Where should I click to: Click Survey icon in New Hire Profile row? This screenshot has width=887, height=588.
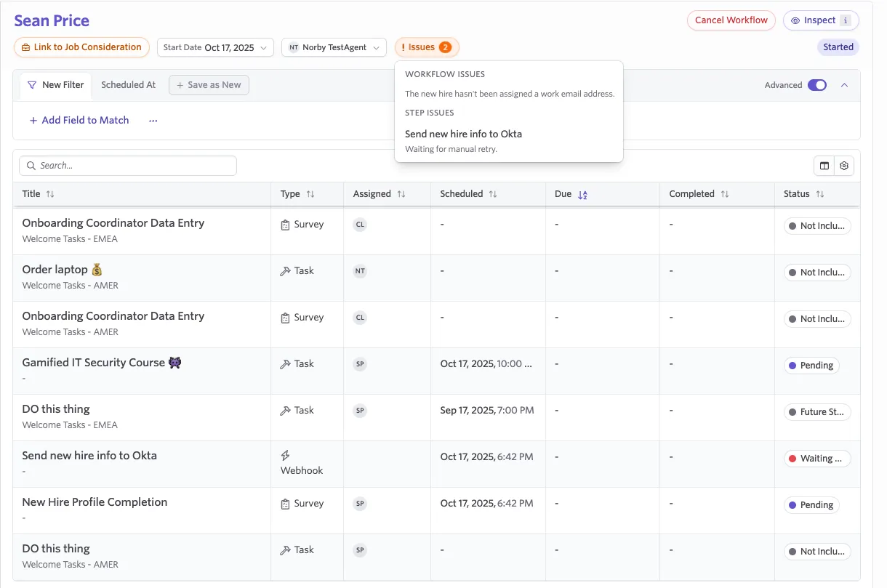286,504
